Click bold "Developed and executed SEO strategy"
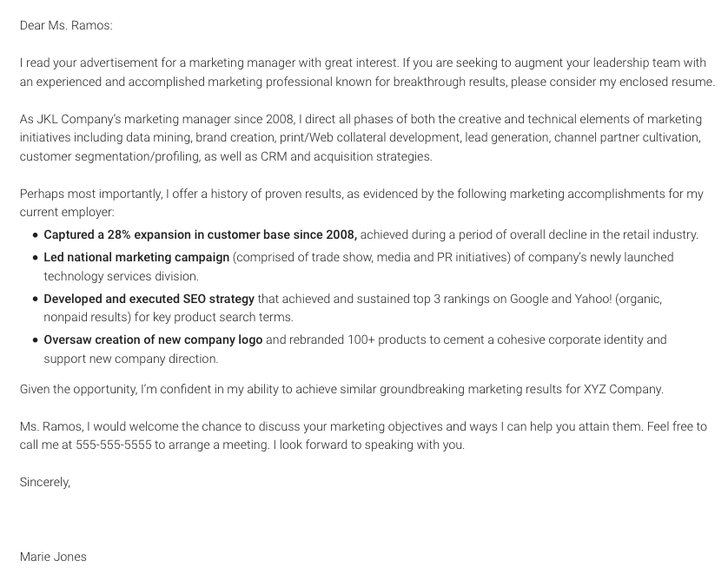The image size is (728, 580). click(x=149, y=299)
